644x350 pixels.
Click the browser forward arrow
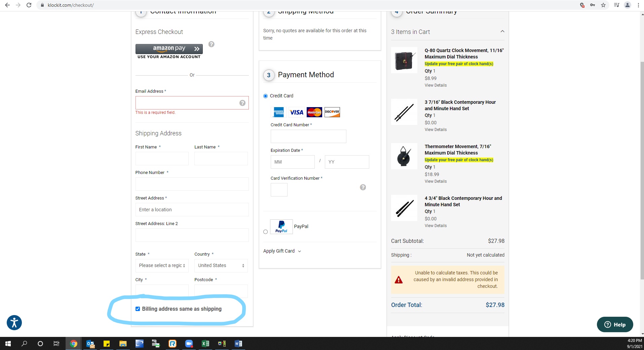point(18,5)
